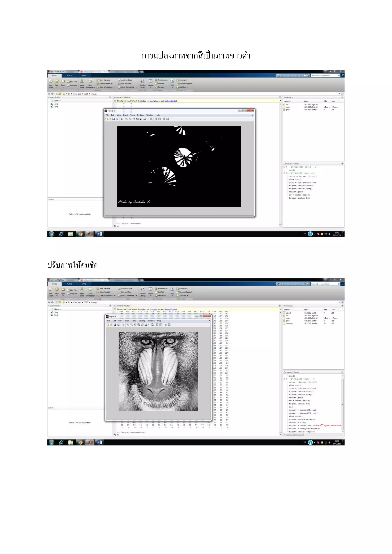Open Chrome from taskbar below Figure 2
Screen dimensions: 392x554
pos(80,234)
